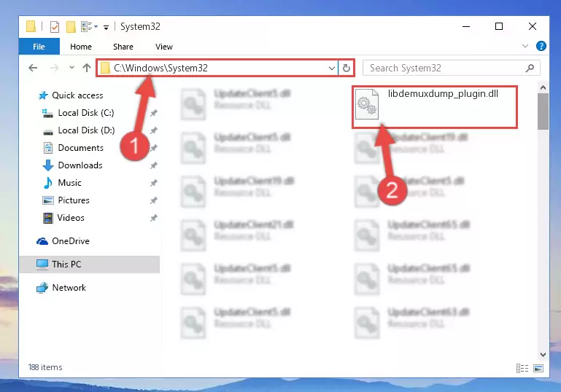This screenshot has width=561, height=392.
Task: Click the OneDrive cloud icon
Action: tap(42, 242)
